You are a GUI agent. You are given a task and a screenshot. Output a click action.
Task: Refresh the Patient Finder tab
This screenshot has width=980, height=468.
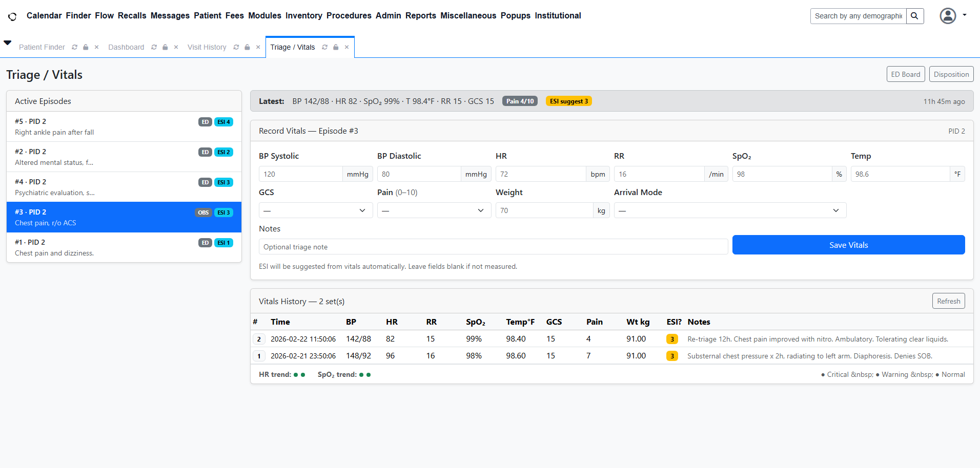[x=74, y=47]
